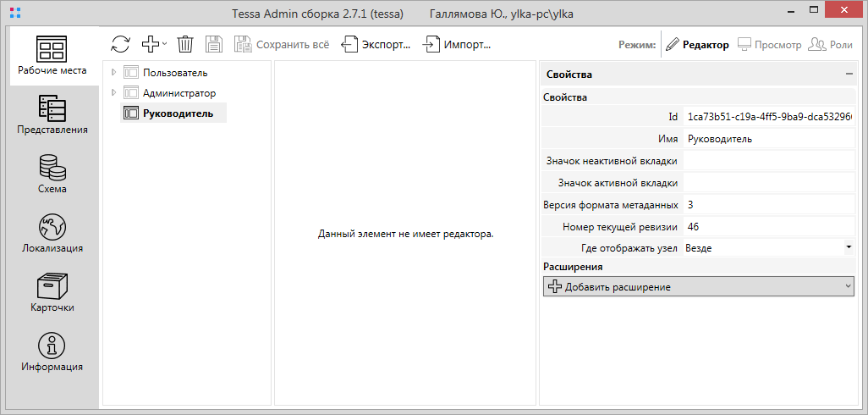
Task: Click the Refresh icon in toolbar
Action: pyautogui.click(x=120, y=45)
